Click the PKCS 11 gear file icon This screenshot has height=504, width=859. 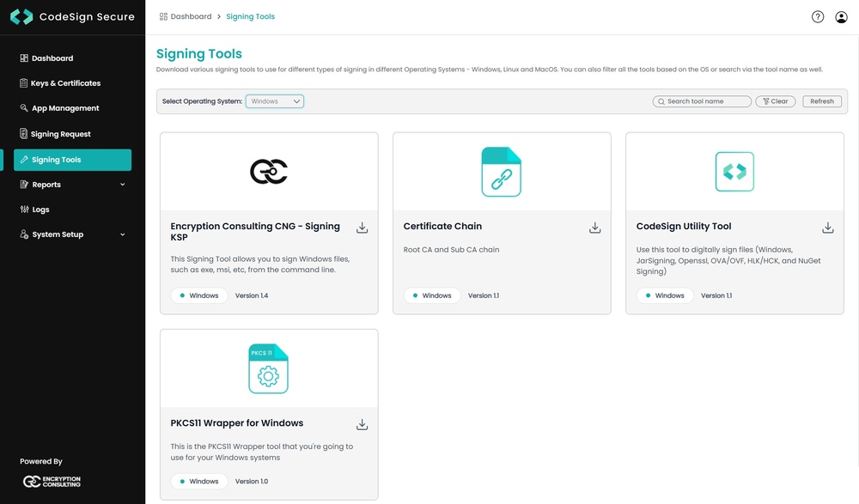[x=268, y=368]
